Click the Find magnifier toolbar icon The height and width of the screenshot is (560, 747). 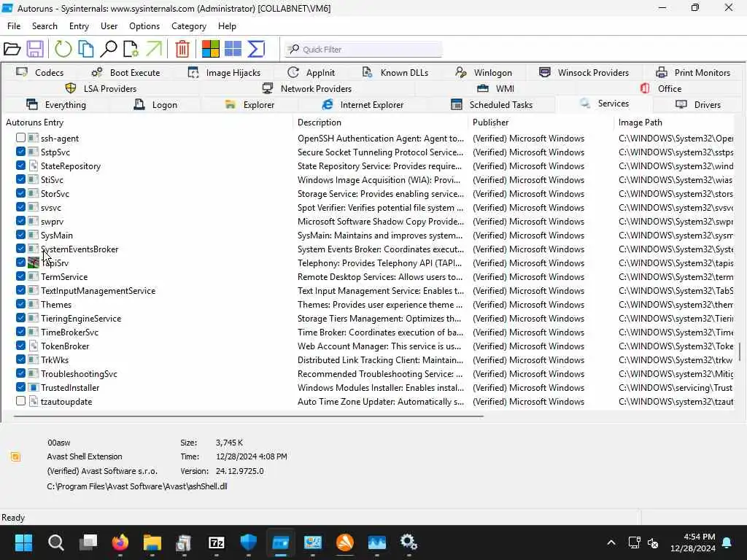coord(109,49)
